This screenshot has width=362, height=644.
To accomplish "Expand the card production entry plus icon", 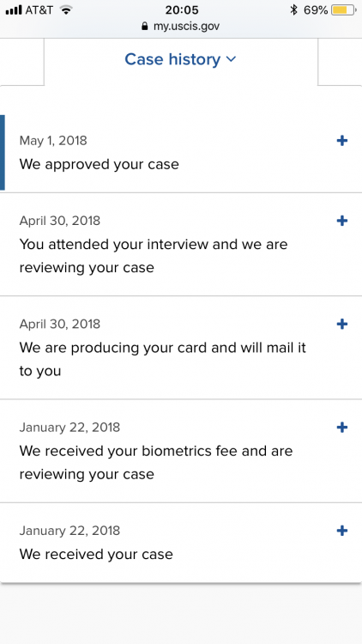I will [x=342, y=324].
